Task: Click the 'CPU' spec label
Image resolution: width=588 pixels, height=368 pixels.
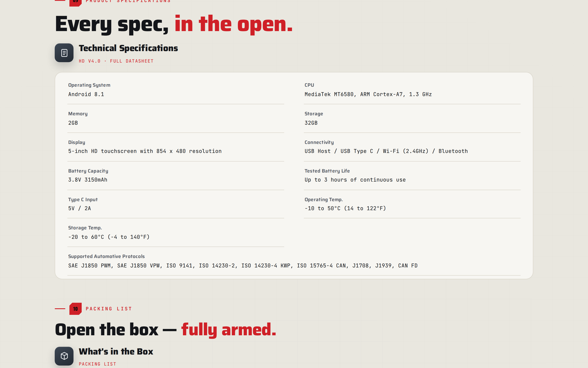Action: point(309,85)
